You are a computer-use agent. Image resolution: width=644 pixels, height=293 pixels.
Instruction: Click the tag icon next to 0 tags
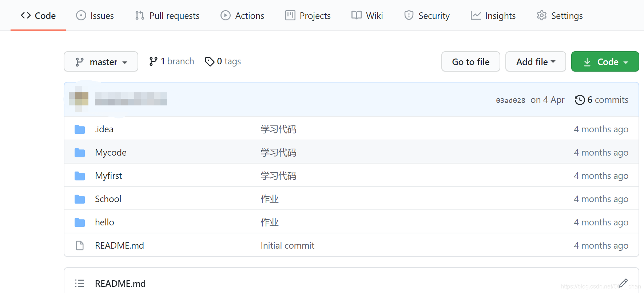(x=210, y=62)
